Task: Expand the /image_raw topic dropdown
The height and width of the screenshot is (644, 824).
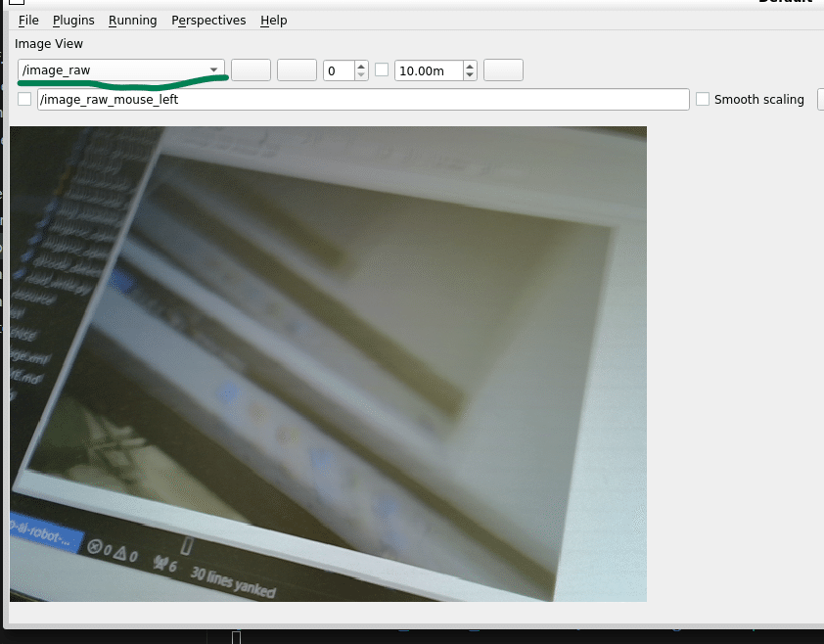Action: (121, 69)
